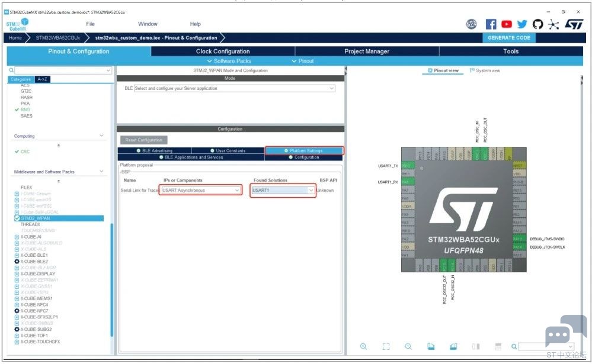Screen dimensions: 592x364
Task: Open BLE Applications and Services tab
Action: coord(191,157)
